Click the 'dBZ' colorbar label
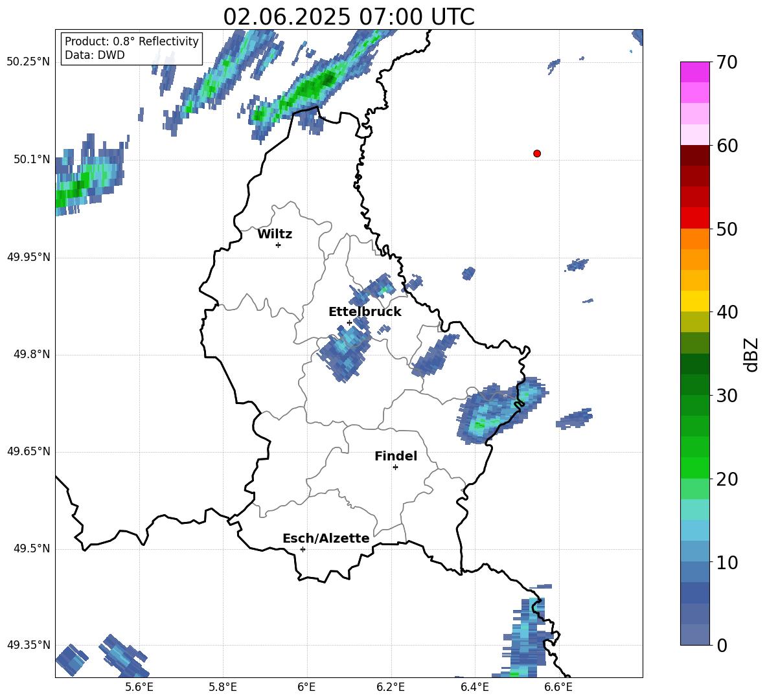This screenshot has width=767, height=700. [751, 354]
